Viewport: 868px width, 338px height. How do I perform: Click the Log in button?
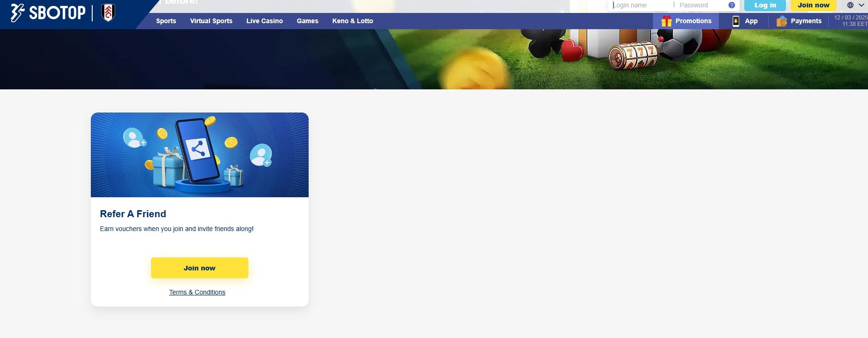(765, 5)
